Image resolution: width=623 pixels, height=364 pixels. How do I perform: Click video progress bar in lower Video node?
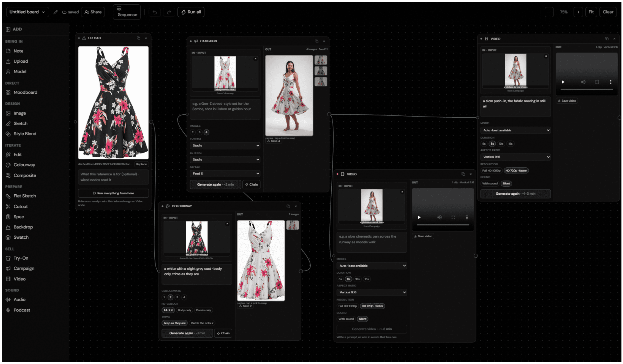click(443, 225)
